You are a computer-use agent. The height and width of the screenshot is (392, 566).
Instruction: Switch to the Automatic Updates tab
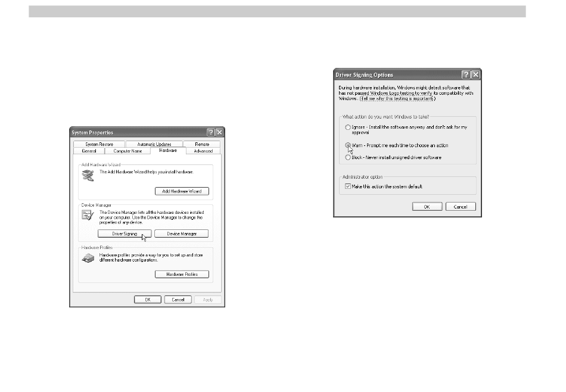point(154,144)
